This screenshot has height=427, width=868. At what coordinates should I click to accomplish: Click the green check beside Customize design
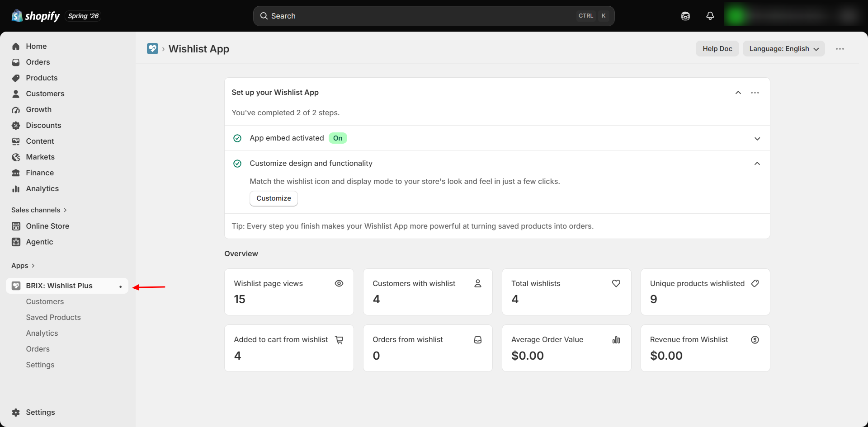tap(237, 164)
